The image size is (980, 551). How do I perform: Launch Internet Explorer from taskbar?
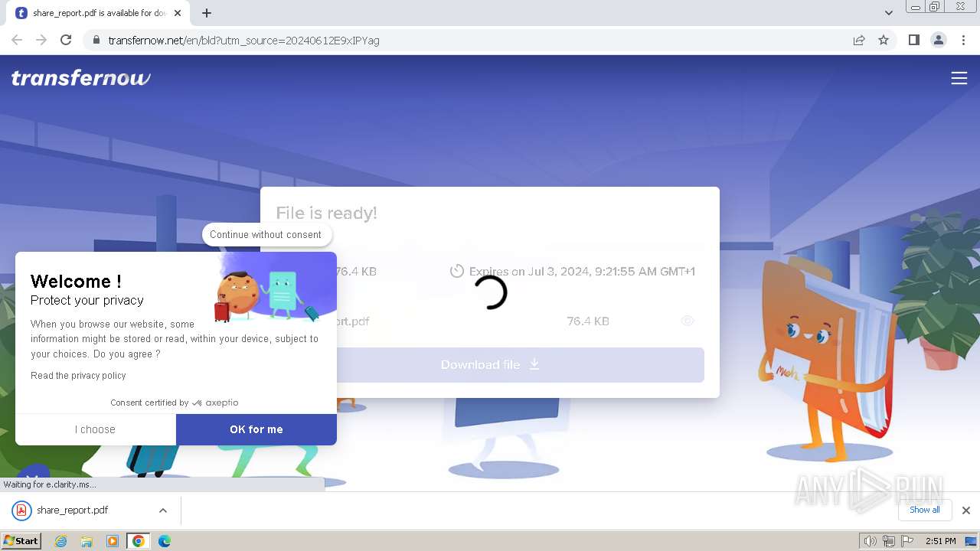(x=61, y=541)
